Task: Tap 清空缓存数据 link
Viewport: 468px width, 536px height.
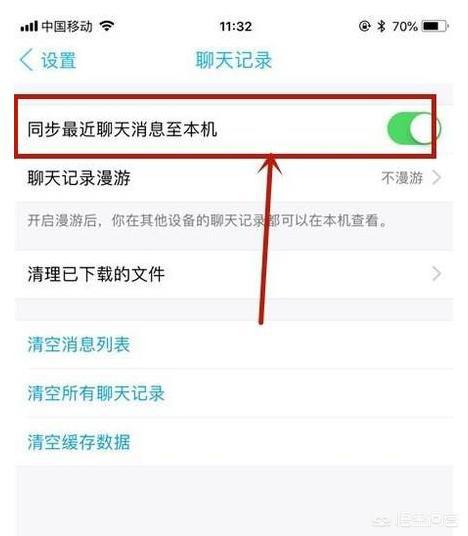Action: point(79,442)
